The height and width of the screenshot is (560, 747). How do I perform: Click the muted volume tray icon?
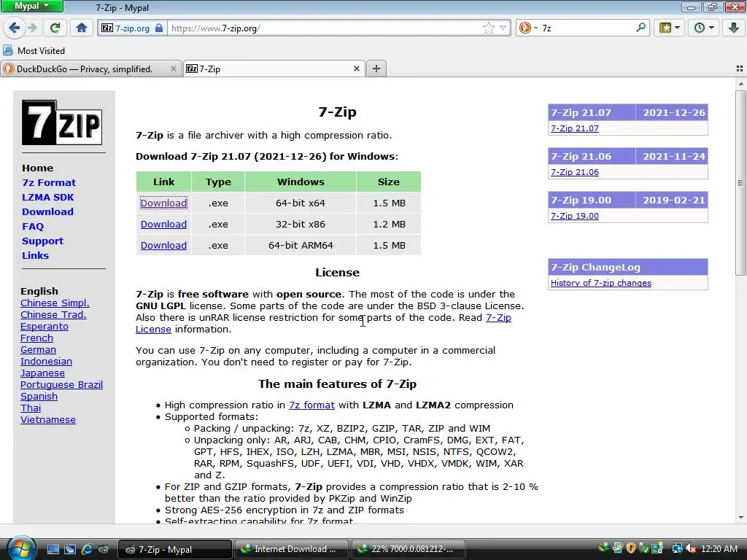click(x=691, y=549)
